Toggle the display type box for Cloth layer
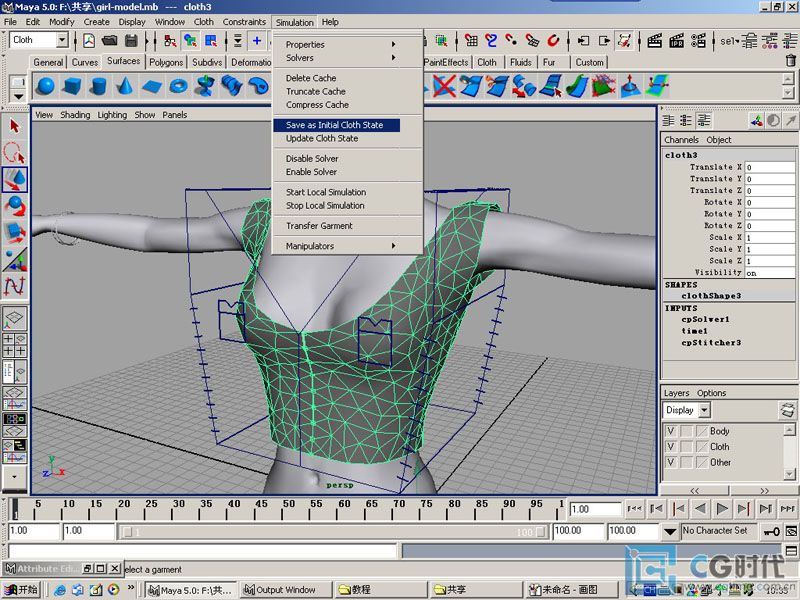This screenshot has height=600, width=800. 686,447
